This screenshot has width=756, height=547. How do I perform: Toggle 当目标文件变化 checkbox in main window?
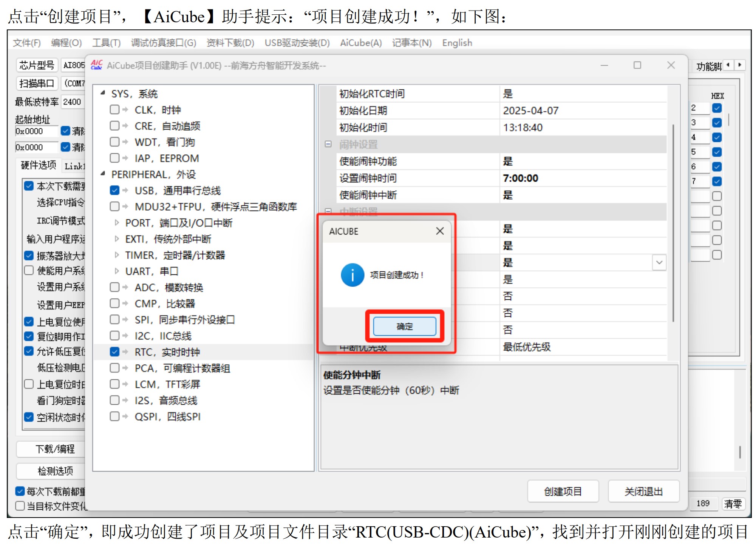(x=20, y=506)
